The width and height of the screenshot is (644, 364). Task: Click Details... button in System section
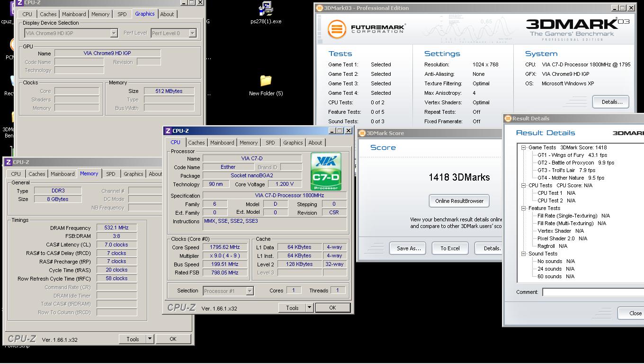coord(611,102)
